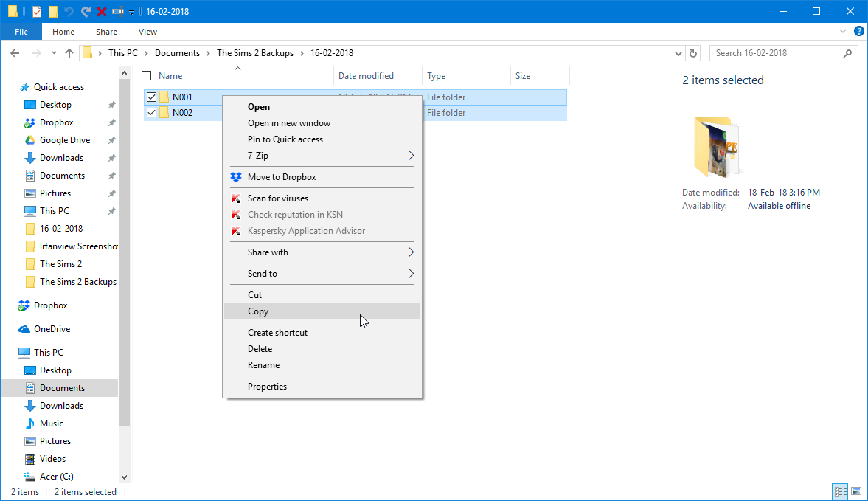This screenshot has width=868, height=501.
Task: Click the search magnifier icon
Action: click(x=847, y=53)
